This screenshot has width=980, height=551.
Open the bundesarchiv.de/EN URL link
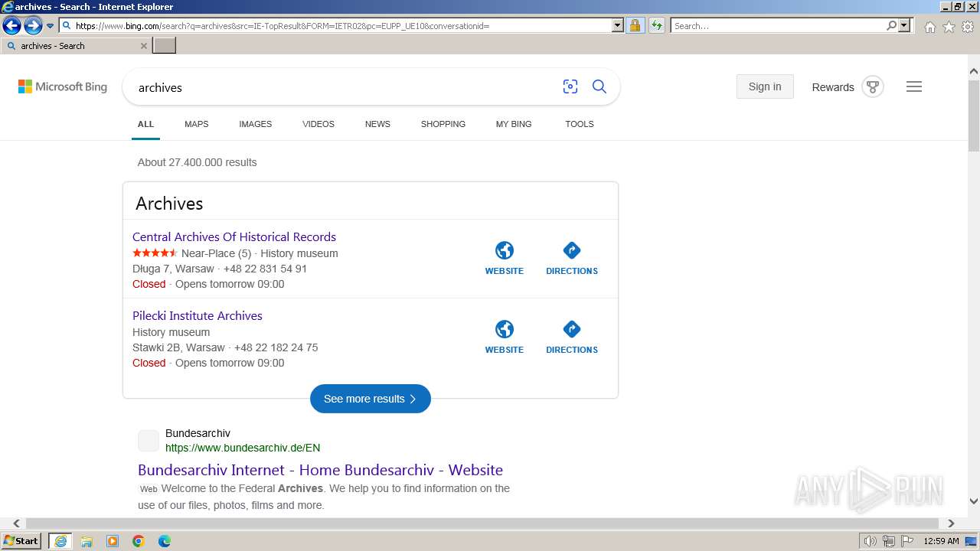coord(243,448)
